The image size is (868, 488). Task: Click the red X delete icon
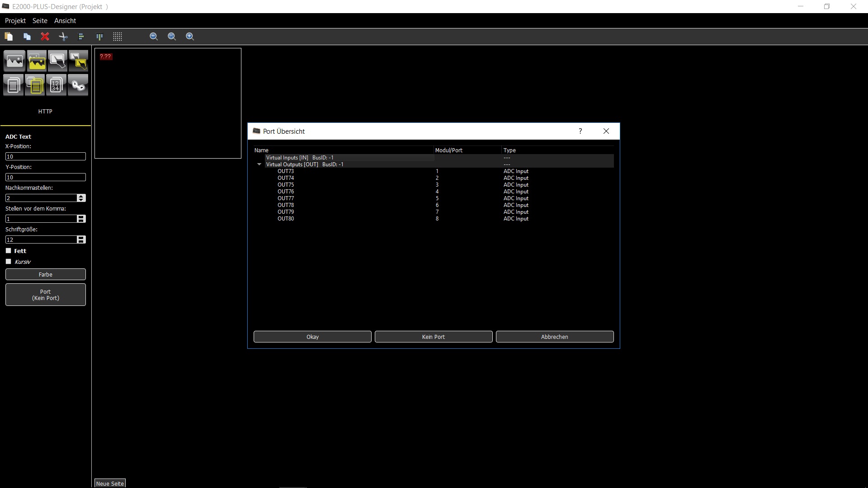coord(45,37)
